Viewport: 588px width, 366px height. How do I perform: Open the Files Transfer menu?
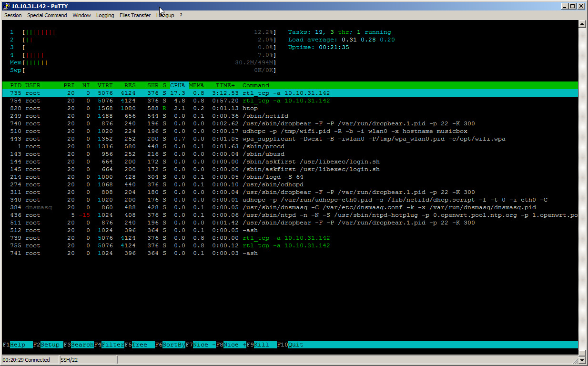pyautogui.click(x=135, y=15)
